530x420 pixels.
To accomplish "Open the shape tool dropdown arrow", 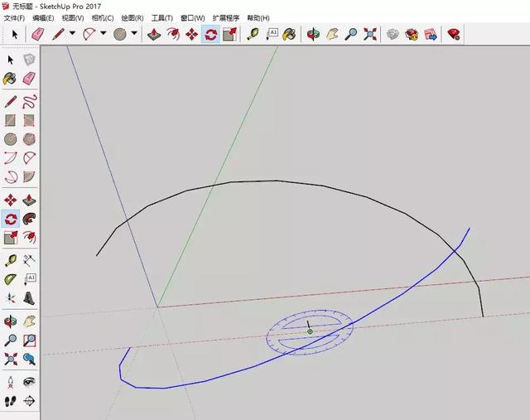I will [x=134, y=33].
